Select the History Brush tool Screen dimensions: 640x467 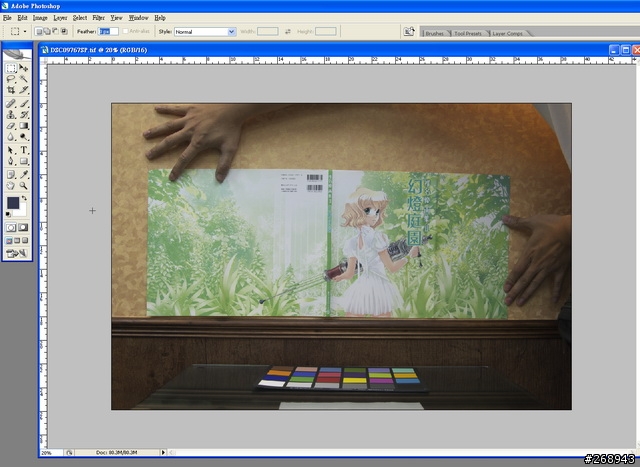point(24,115)
